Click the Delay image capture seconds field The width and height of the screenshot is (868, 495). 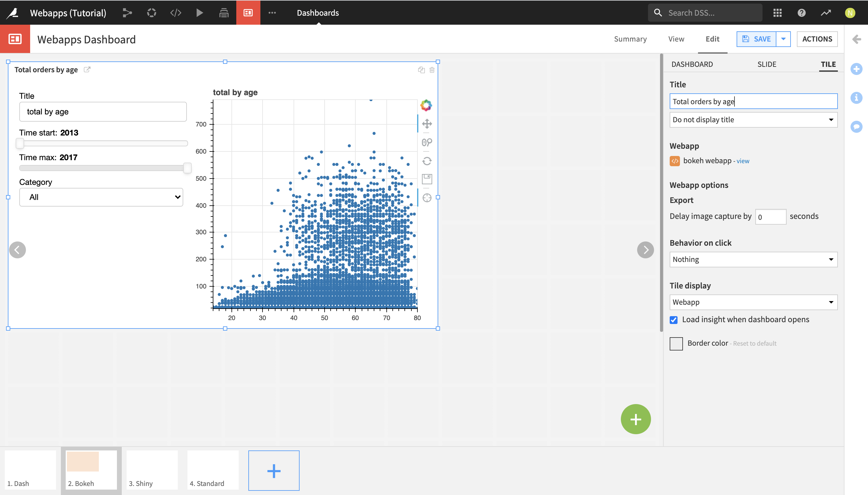tap(770, 217)
